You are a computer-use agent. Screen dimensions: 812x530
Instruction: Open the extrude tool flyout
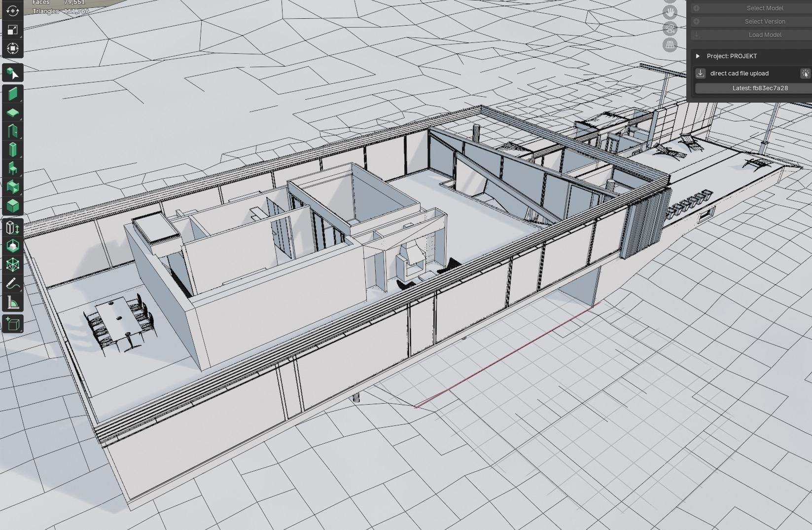pos(13,227)
